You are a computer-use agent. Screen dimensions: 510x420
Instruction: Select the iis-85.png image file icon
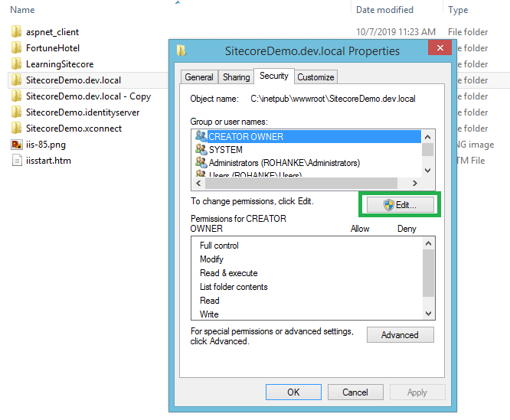click(x=17, y=145)
